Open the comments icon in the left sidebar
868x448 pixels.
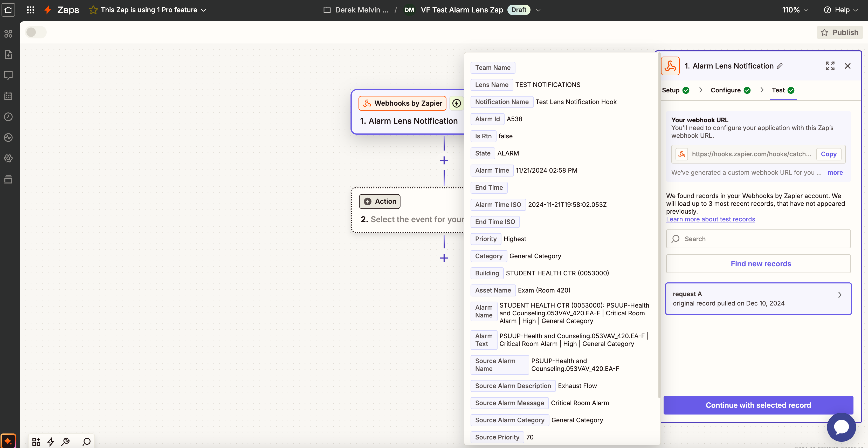click(8, 76)
